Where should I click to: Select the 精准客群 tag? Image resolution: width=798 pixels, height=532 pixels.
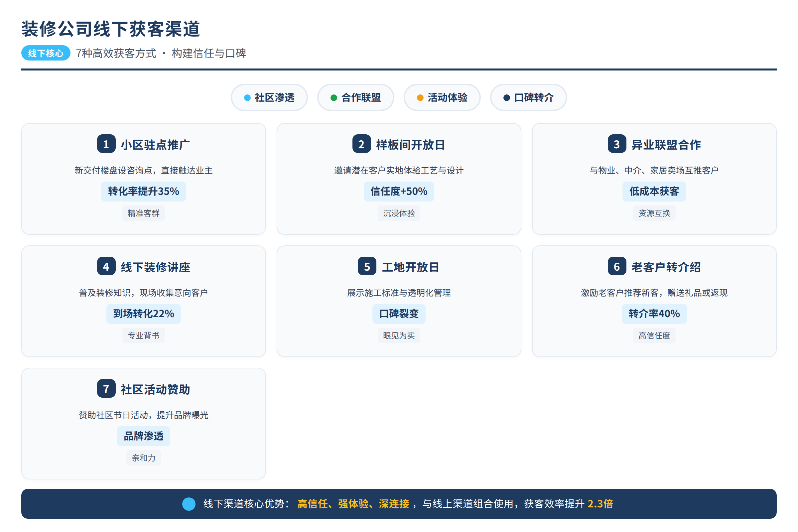point(144,213)
